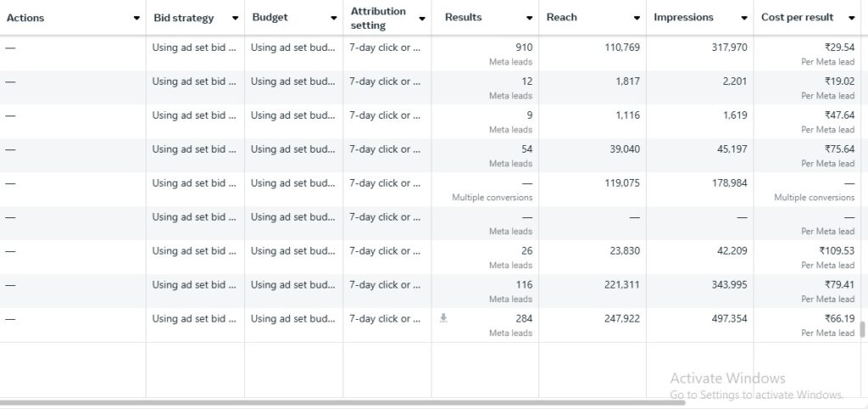This screenshot has height=409, width=868.
Task: Open the Budget column dropdown arrow
Action: coord(333,18)
